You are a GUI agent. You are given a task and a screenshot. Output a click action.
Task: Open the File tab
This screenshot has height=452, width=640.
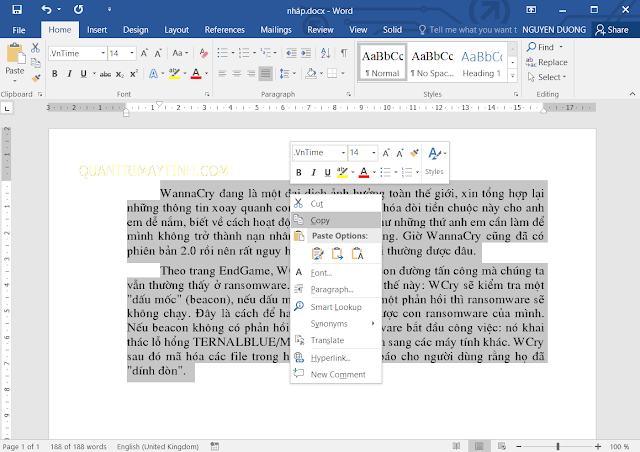(x=19, y=30)
